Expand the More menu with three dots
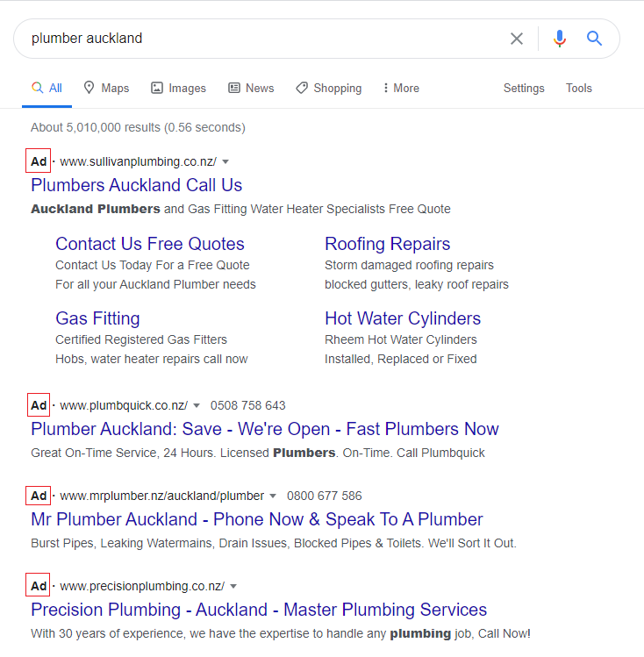This screenshot has width=644, height=657. pos(401,88)
